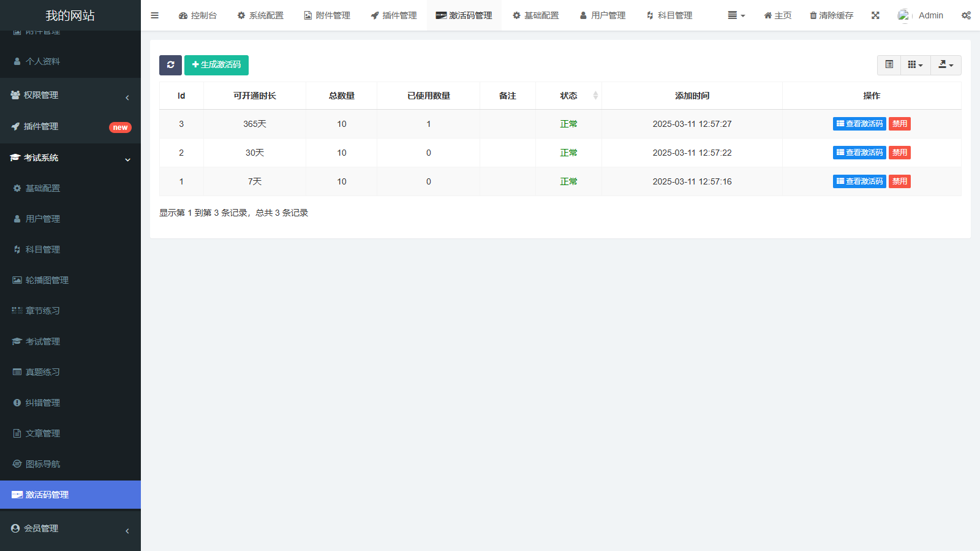
Task: Go to 主页 home link
Action: point(777,15)
